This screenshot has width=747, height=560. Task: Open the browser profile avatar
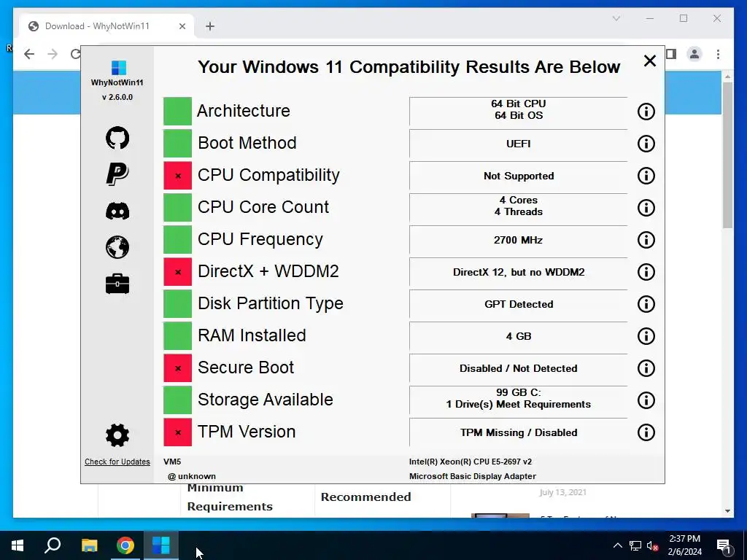click(x=694, y=54)
